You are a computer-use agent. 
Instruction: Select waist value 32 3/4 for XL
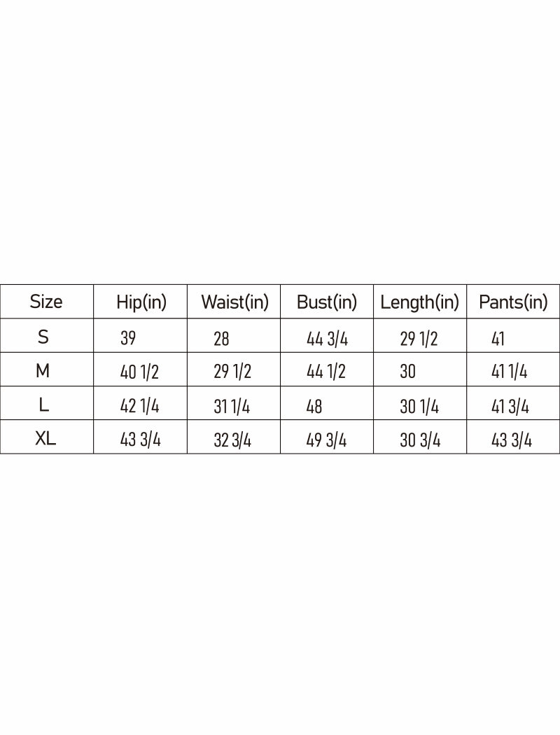pyautogui.click(x=232, y=441)
